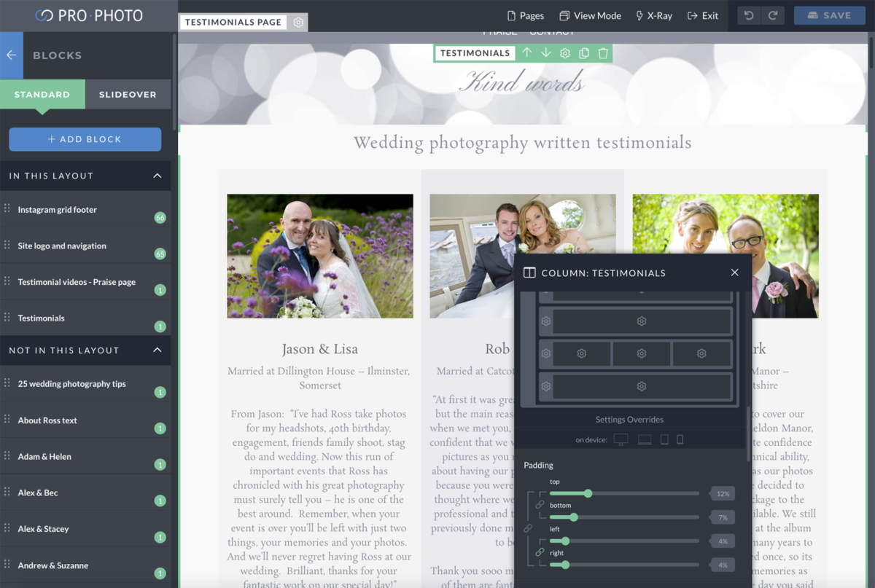Go back using the Blocks arrow
The height and width of the screenshot is (588, 875).
(11, 55)
